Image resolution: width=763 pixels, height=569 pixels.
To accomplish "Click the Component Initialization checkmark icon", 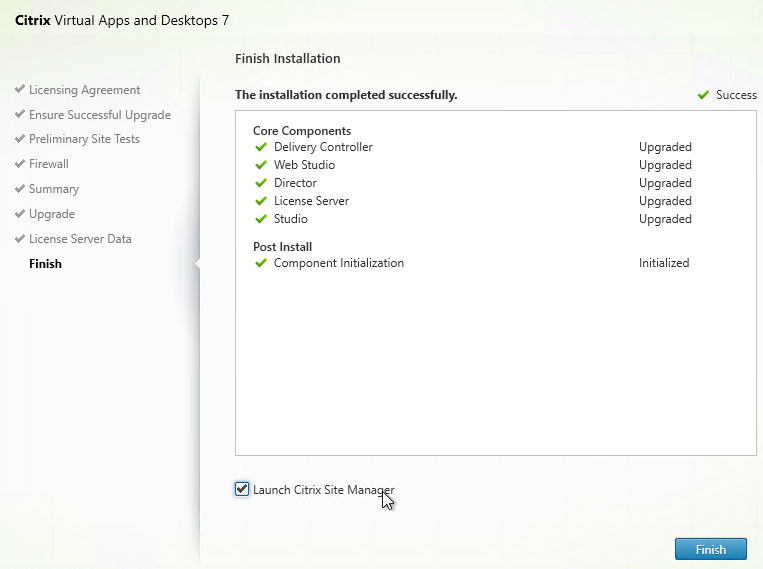I will [x=261, y=263].
